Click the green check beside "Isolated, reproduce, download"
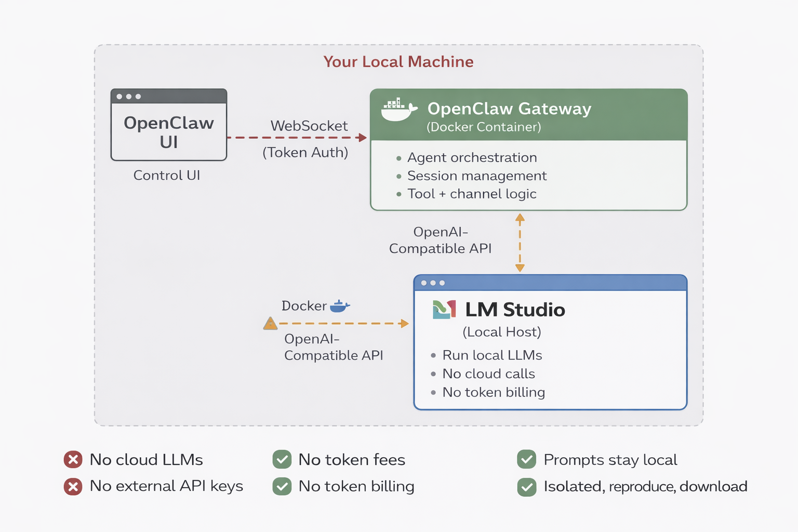798x532 pixels. coord(527,487)
